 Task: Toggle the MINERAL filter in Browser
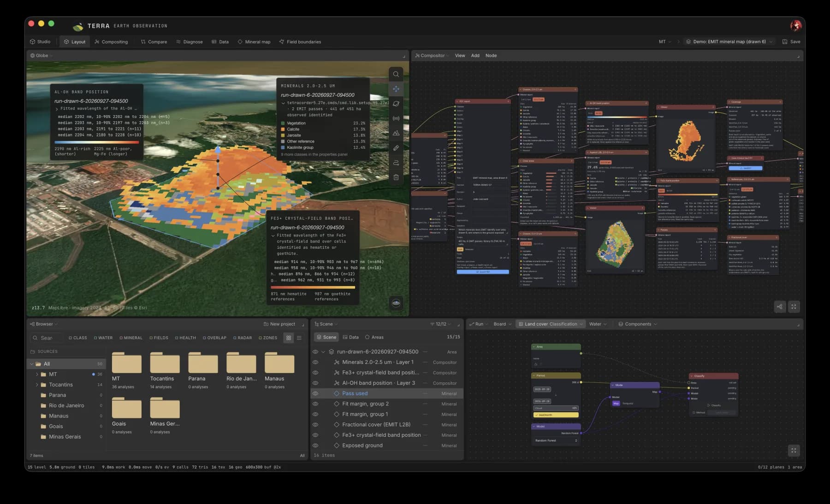click(131, 338)
